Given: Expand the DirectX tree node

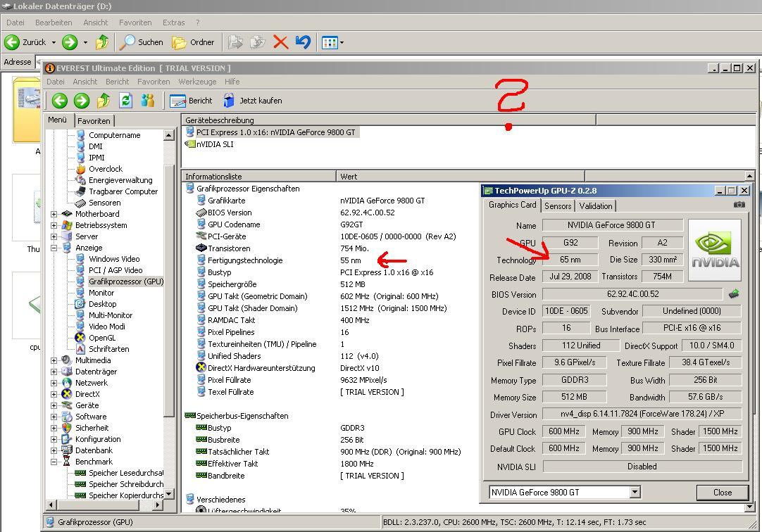Looking at the screenshot, I should 54,394.
